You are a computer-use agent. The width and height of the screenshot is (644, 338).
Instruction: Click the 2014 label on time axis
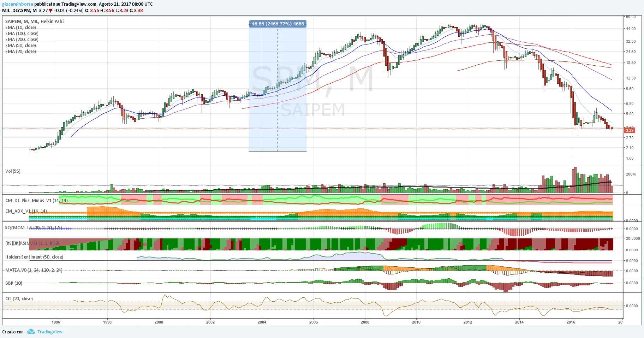[x=519, y=322]
